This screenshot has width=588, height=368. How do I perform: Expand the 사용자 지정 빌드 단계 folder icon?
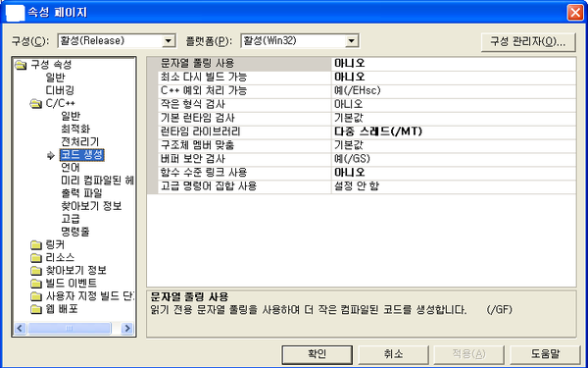(35, 296)
